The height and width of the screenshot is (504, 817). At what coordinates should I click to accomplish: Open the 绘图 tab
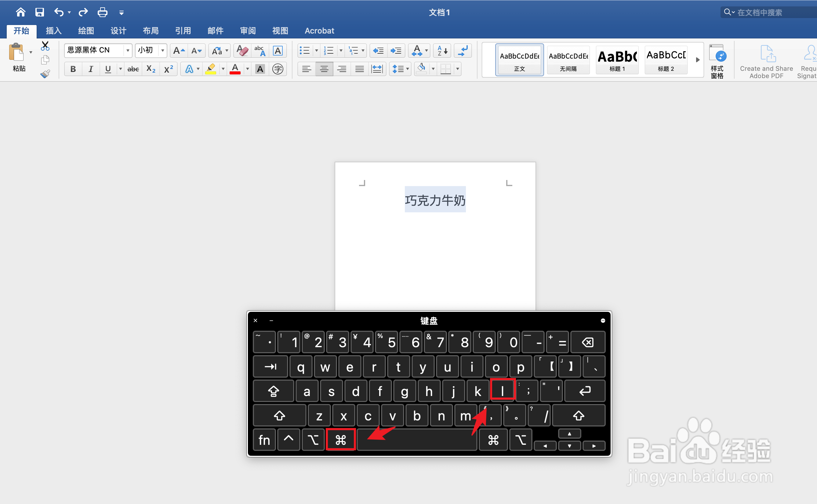86,31
